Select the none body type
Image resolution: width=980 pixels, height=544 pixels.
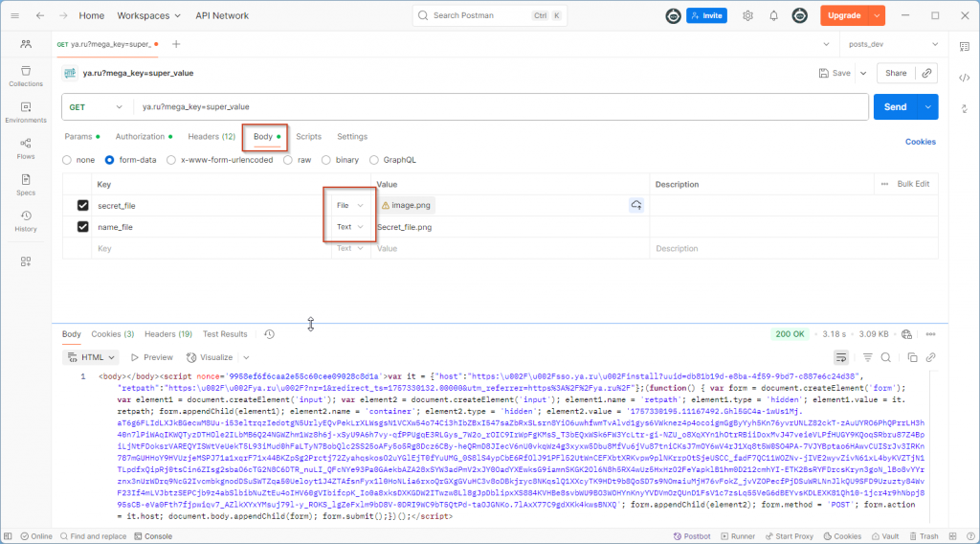click(67, 160)
